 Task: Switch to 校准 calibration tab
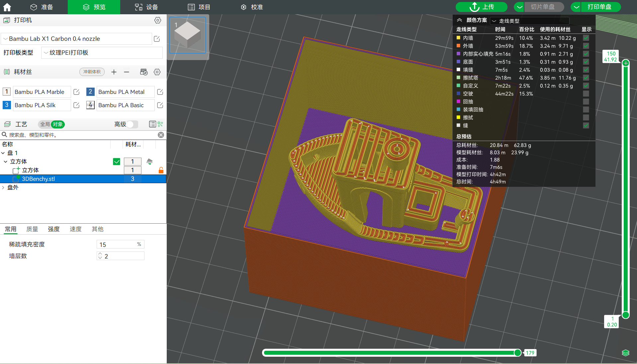(x=252, y=7)
